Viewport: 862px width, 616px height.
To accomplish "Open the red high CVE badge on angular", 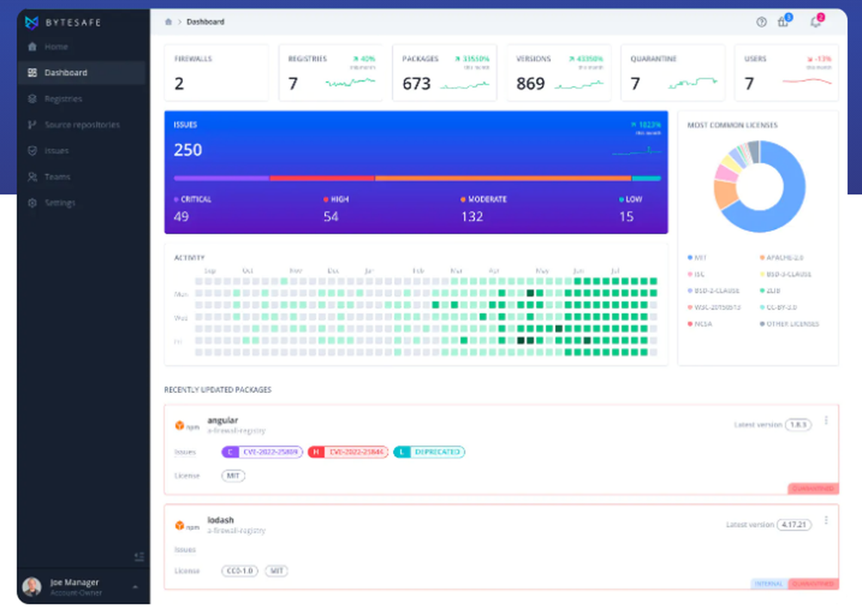I will tap(348, 451).
